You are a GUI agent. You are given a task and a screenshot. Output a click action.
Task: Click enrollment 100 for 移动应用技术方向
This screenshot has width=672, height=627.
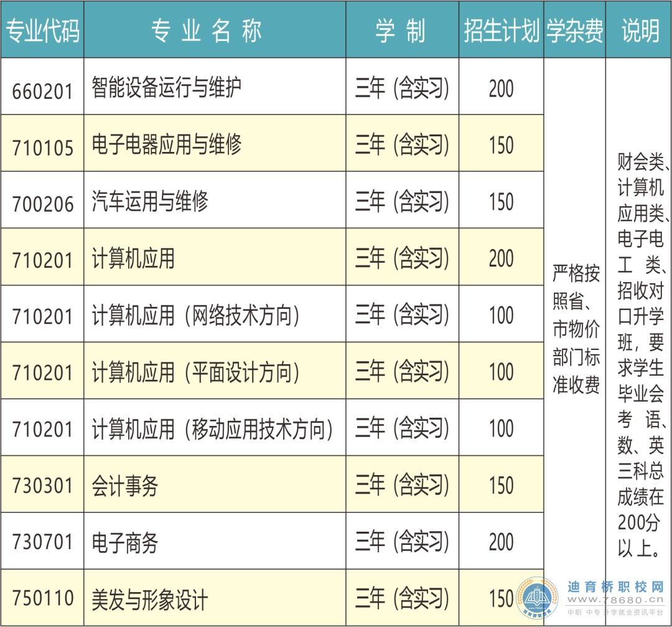(x=501, y=428)
